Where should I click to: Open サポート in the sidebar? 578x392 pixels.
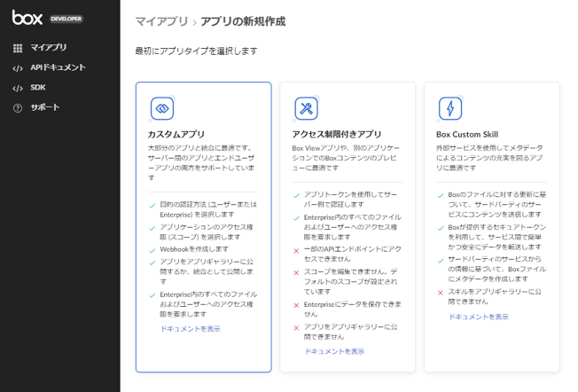[45, 107]
